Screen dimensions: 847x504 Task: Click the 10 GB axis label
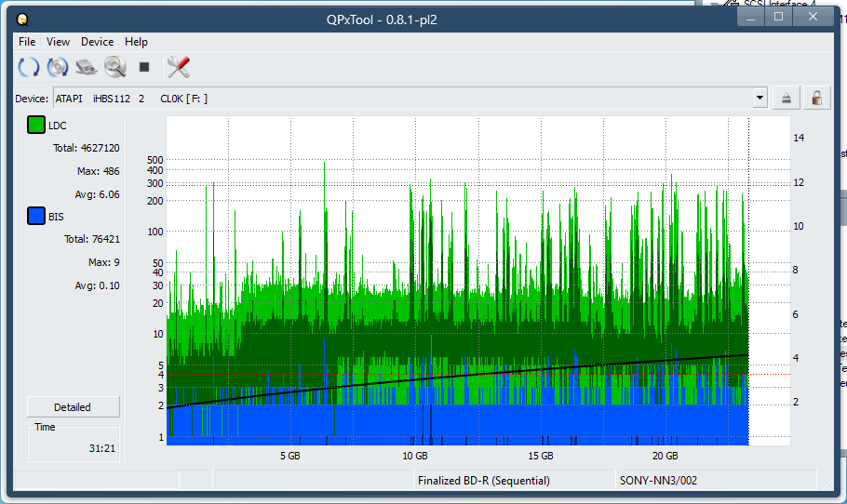pyautogui.click(x=415, y=456)
